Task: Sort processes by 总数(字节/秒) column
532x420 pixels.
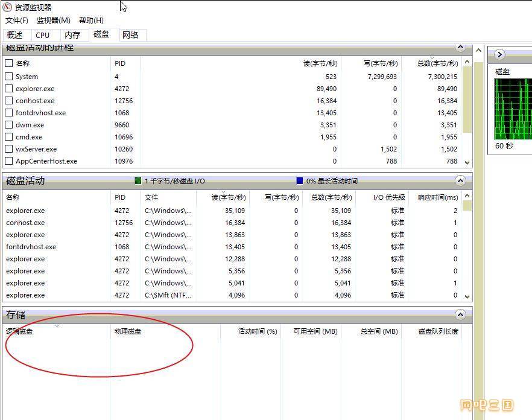Action: [437, 63]
